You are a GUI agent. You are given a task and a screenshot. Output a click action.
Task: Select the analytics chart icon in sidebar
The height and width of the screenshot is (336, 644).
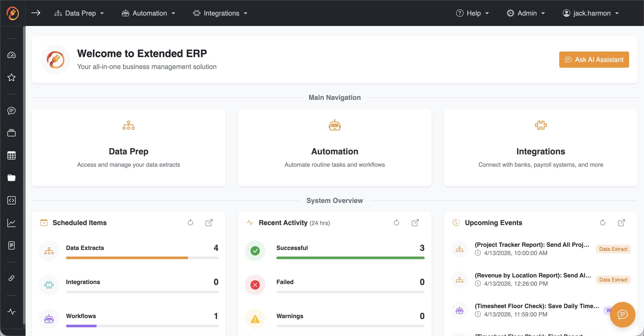11,223
